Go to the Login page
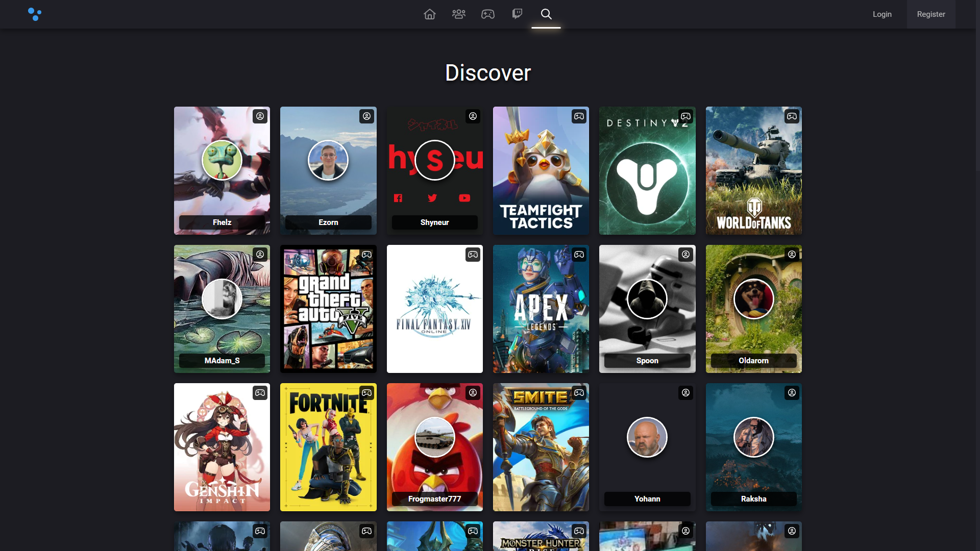Image resolution: width=980 pixels, height=551 pixels. click(x=882, y=14)
